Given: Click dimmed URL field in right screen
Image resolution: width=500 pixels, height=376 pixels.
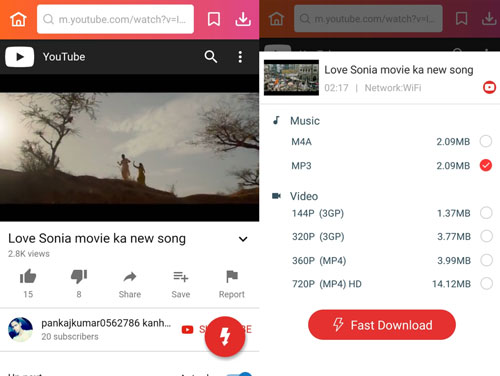Looking at the screenshot, I should point(368,19).
